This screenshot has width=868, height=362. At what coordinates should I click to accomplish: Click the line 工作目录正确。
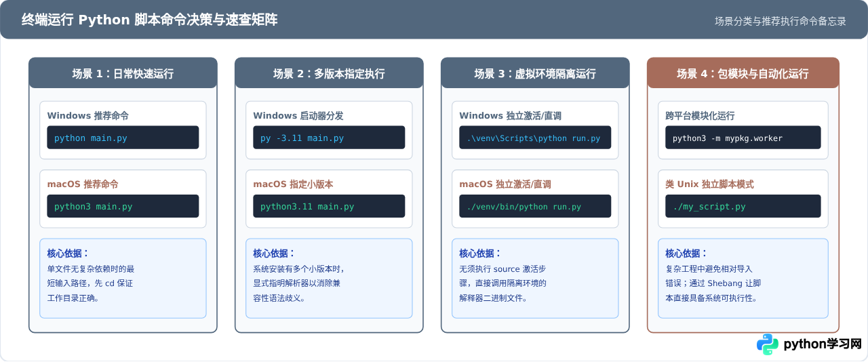click(x=73, y=298)
